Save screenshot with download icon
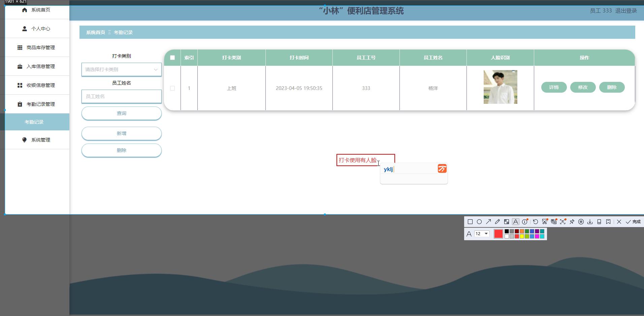644x316 pixels. point(590,222)
